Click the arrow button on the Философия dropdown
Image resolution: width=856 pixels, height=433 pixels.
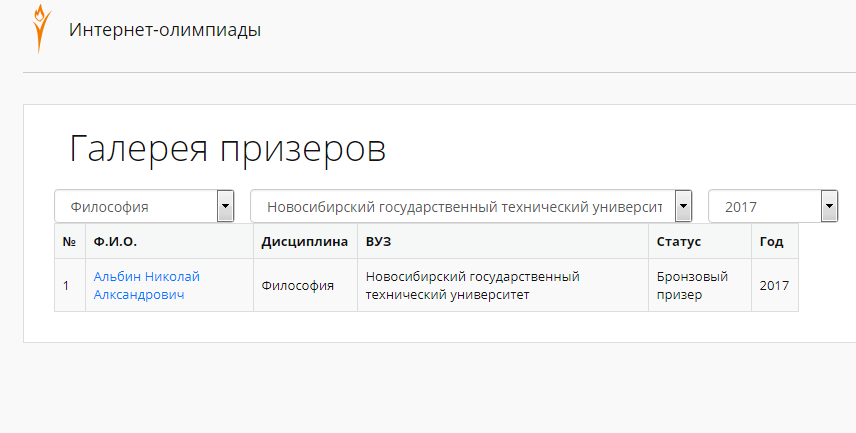point(225,206)
